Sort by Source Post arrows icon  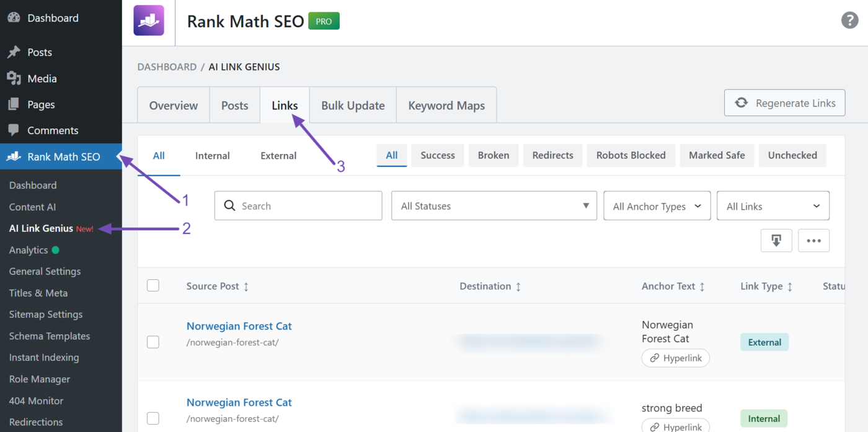click(x=246, y=287)
